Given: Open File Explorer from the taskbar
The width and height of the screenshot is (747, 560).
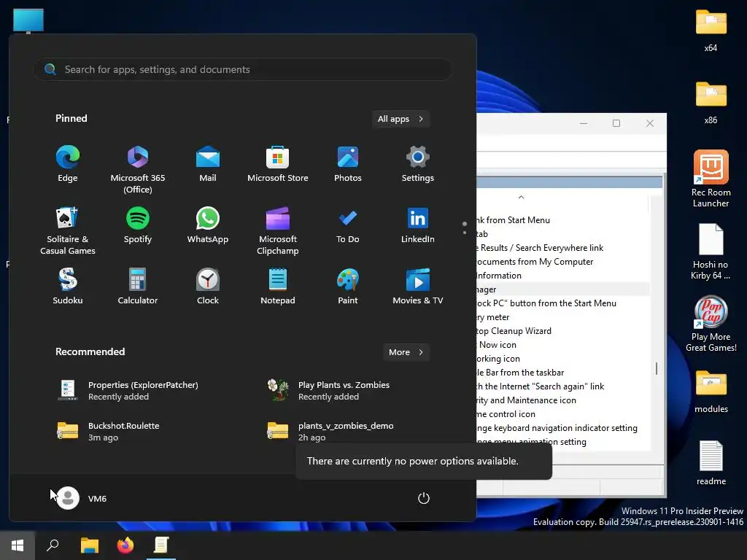Looking at the screenshot, I should 90,545.
